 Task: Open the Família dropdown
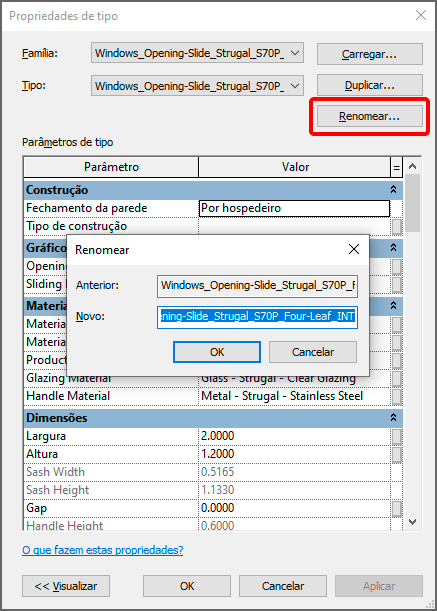coord(197,53)
